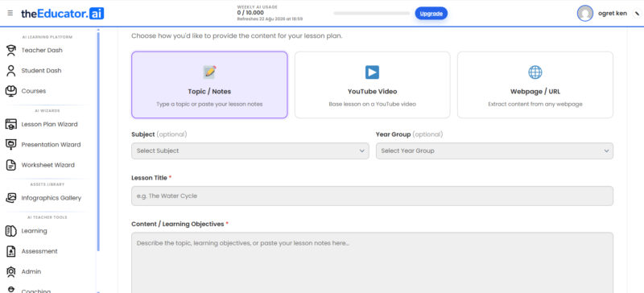Click 'Extract content from any webpage' text

pyautogui.click(x=535, y=105)
